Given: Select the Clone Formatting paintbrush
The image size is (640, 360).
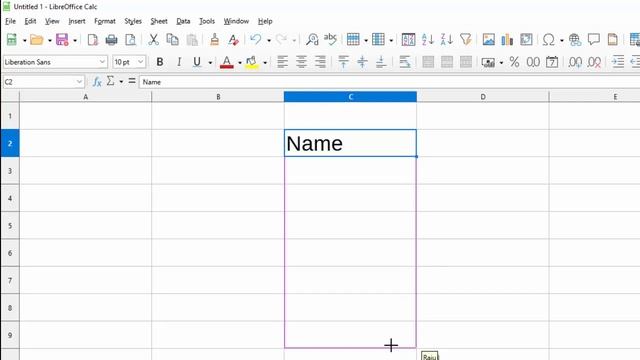Looking at the screenshot, I should (214, 40).
